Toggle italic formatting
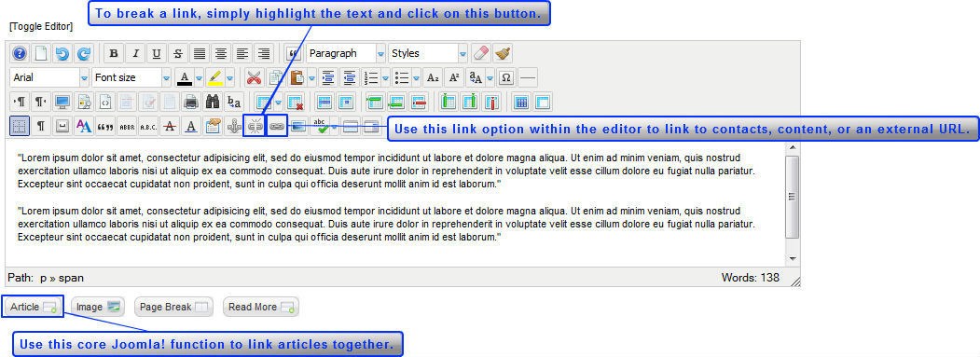This screenshot has width=980, height=357. [x=134, y=53]
